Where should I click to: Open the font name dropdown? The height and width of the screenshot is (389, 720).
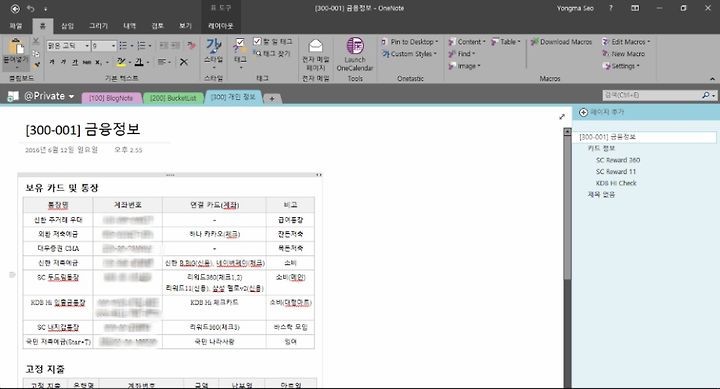click(87, 46)
